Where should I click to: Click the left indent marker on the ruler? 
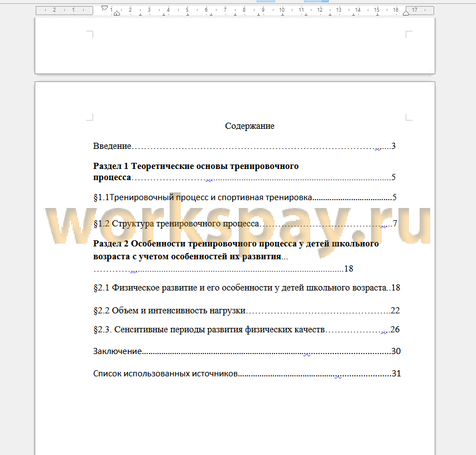pos(117,13)
